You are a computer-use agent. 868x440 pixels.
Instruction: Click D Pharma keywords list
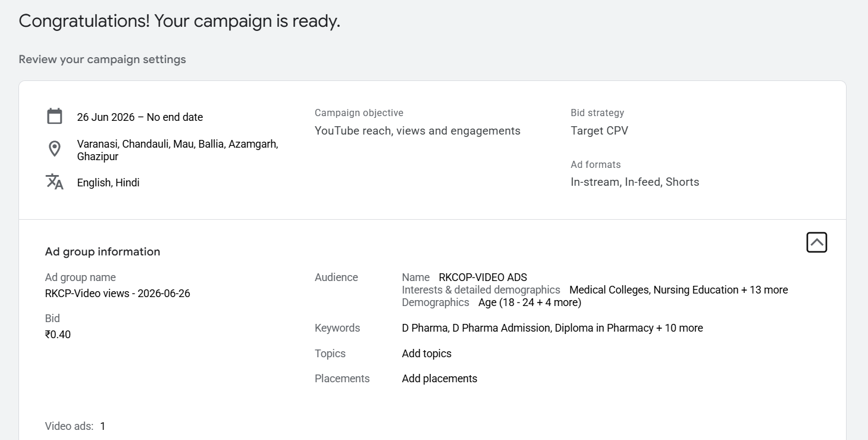click(553, 328)
